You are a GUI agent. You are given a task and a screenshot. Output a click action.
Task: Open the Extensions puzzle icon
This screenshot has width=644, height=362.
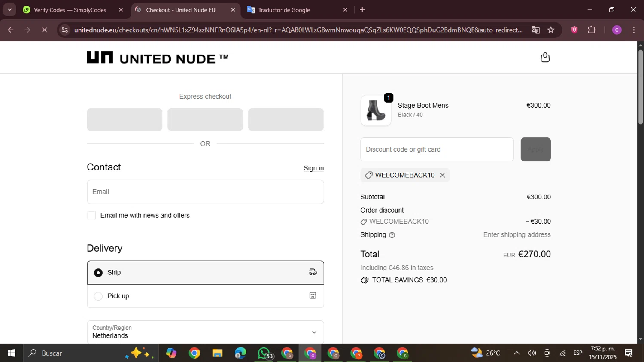tap(592, 30)
